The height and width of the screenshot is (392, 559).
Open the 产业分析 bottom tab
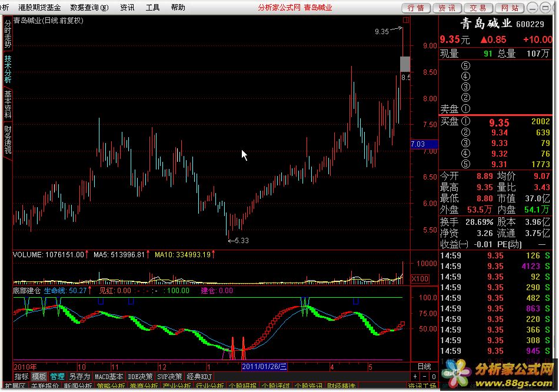coord(177,386)
